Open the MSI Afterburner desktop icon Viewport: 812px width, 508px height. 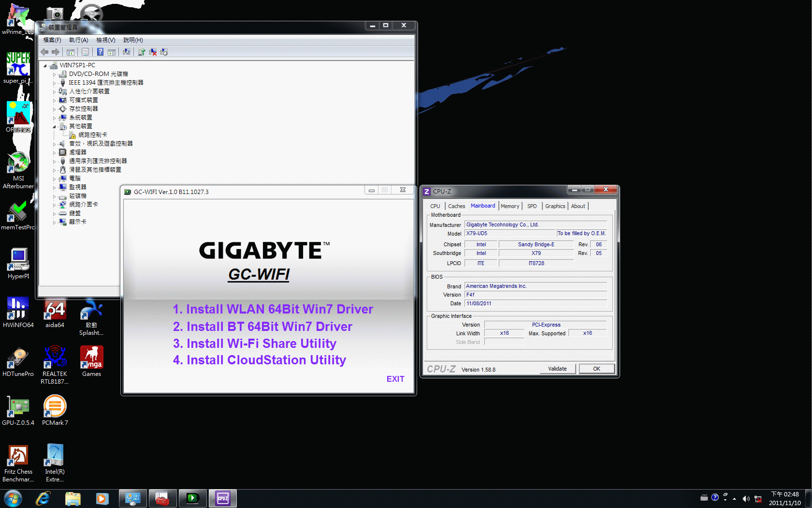pyautogui.click(x=18, y=170)
